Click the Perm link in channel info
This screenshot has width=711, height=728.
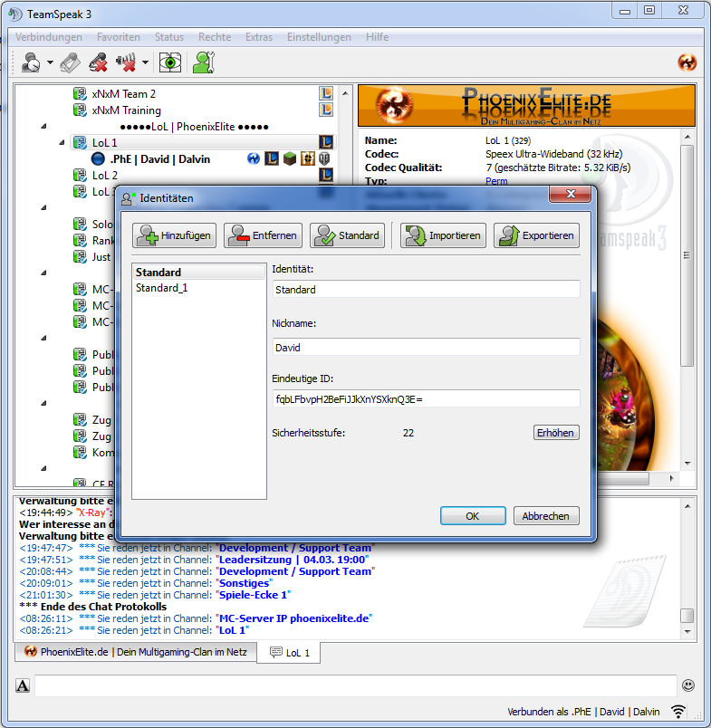(496, 180)
